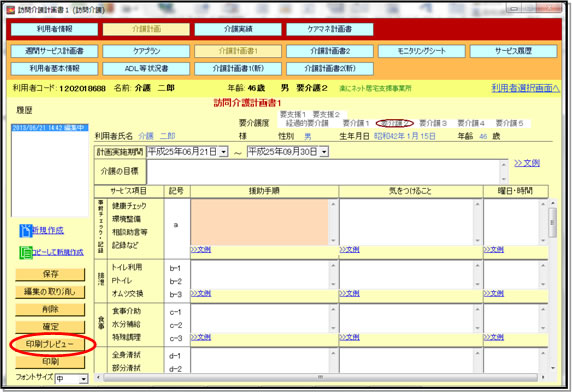Click the 確定 button
The width and height of the screenshot is (572, 392).
[x=50, y=327]
